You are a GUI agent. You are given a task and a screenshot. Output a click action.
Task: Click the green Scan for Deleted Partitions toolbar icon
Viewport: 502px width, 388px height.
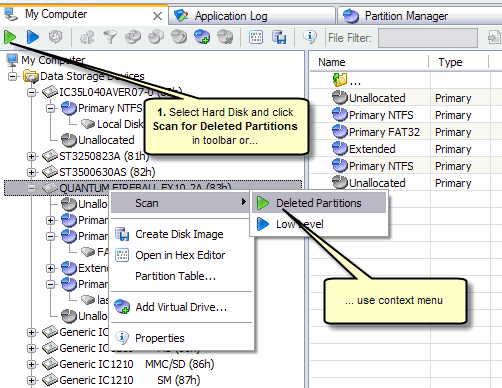tap(10, 37)
